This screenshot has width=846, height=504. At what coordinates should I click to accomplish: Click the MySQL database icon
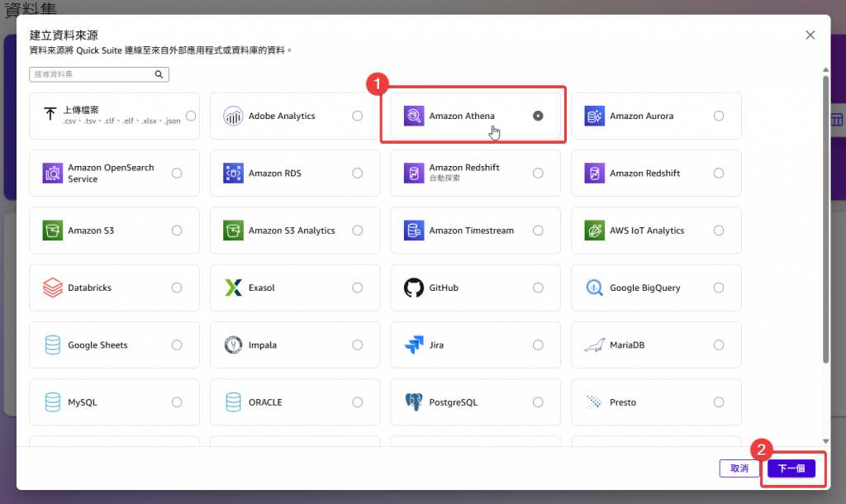click(x=53, y=402)
